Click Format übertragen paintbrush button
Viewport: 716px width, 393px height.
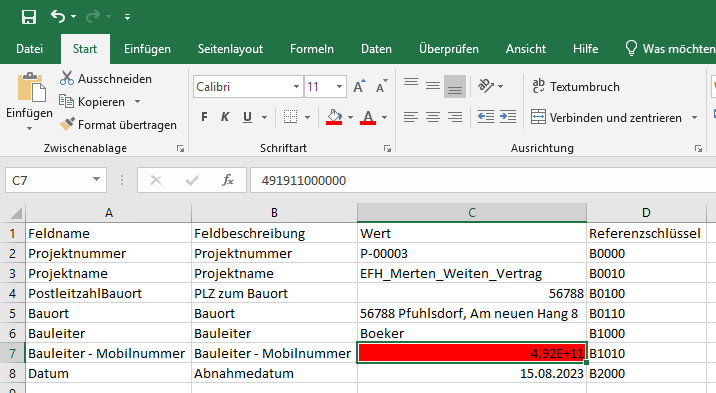pos(118,125)
